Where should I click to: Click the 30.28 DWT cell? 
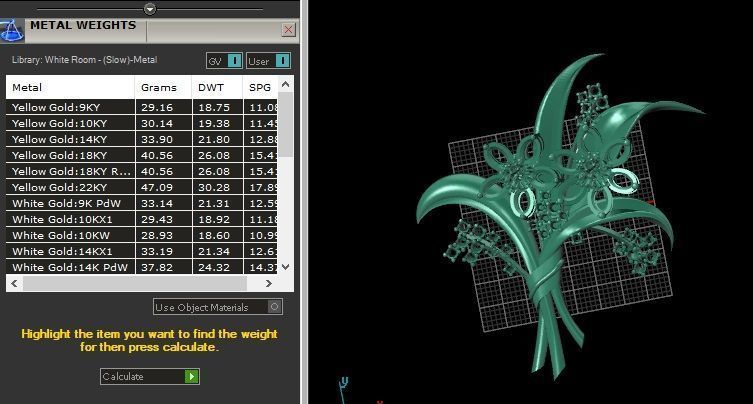[x=218, y=187]
